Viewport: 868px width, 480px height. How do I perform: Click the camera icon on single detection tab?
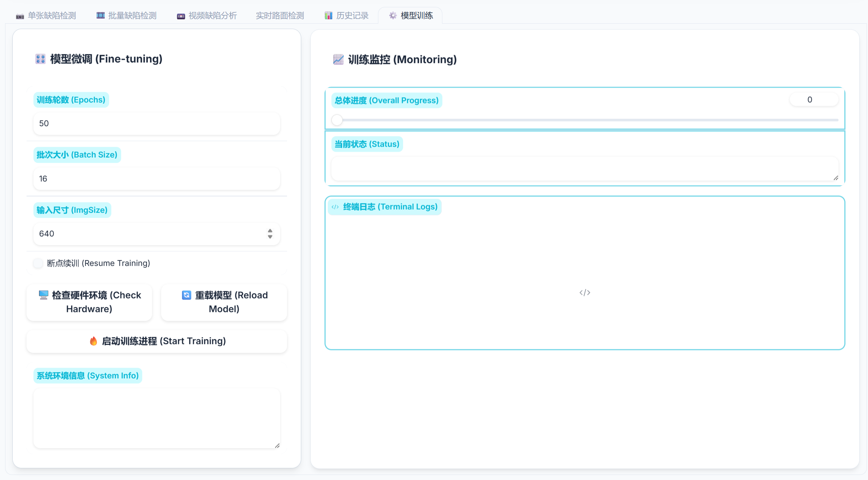click(20, 16)
